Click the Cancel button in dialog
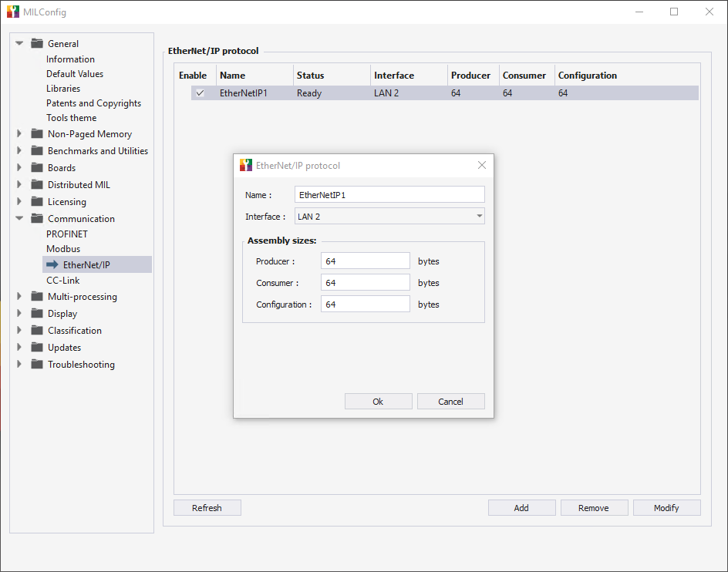Screen dimensions: 728x572 450,402
